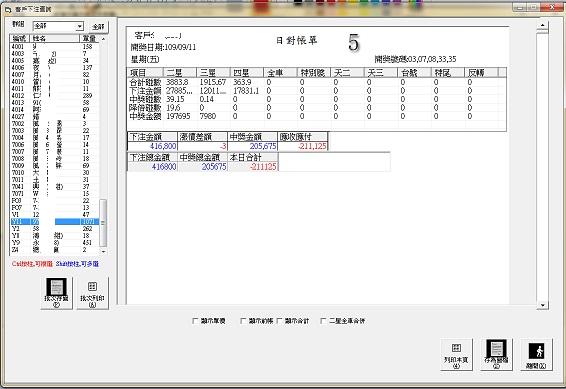Click the 416,800 bet amount value
Viewport: 566px width, 389px height.
163,146
